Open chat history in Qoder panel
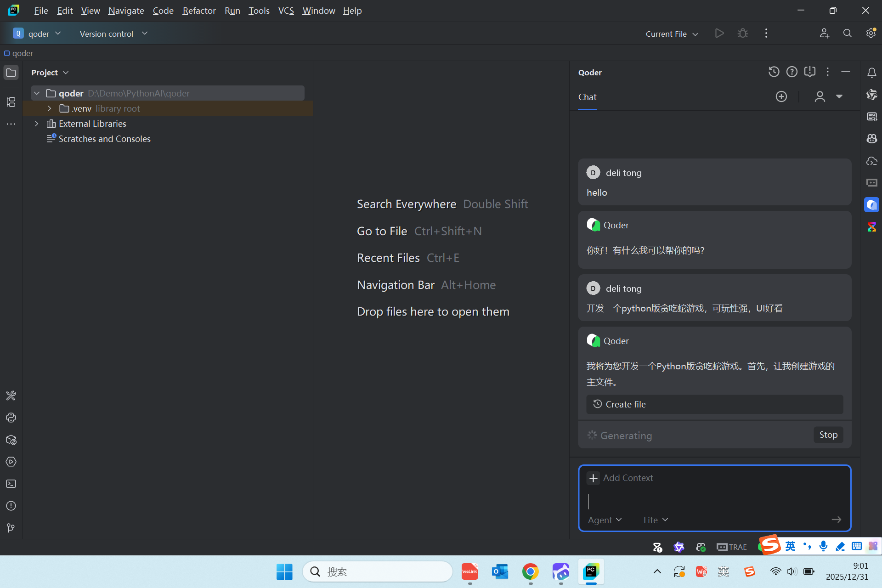The height and width of the screenshot is (588, 882). tap(774, 72)
